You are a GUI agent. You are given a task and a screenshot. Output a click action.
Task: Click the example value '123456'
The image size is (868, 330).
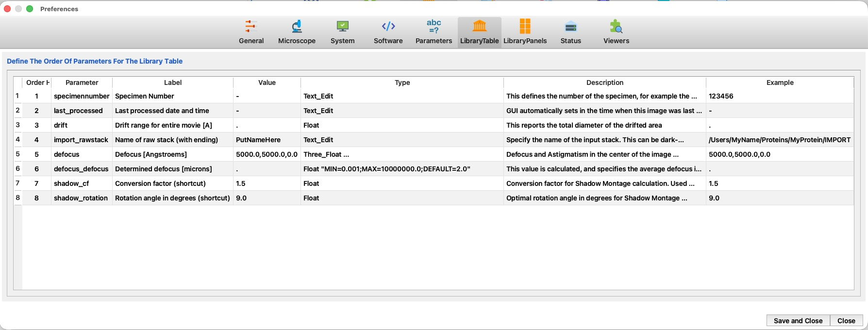(780, 96)
